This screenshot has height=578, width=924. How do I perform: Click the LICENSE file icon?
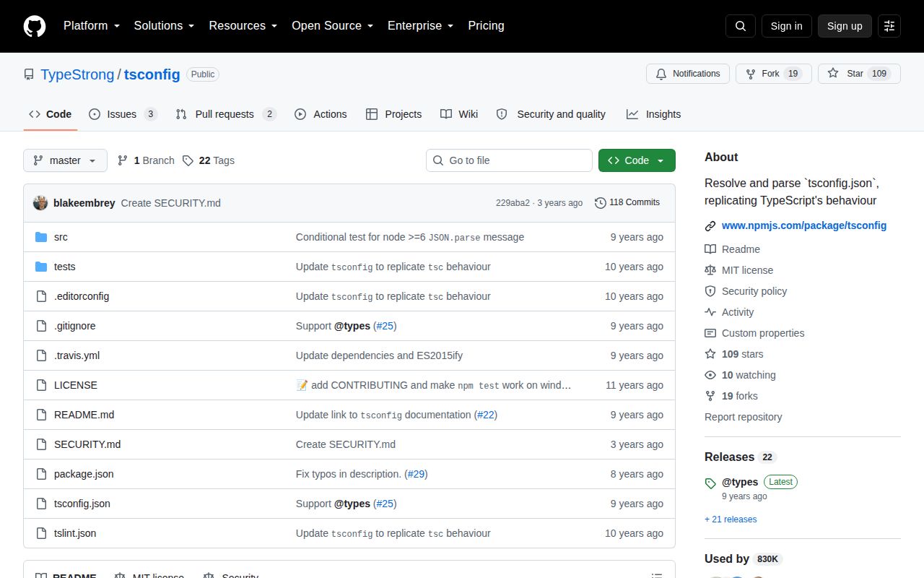point(41,385)
